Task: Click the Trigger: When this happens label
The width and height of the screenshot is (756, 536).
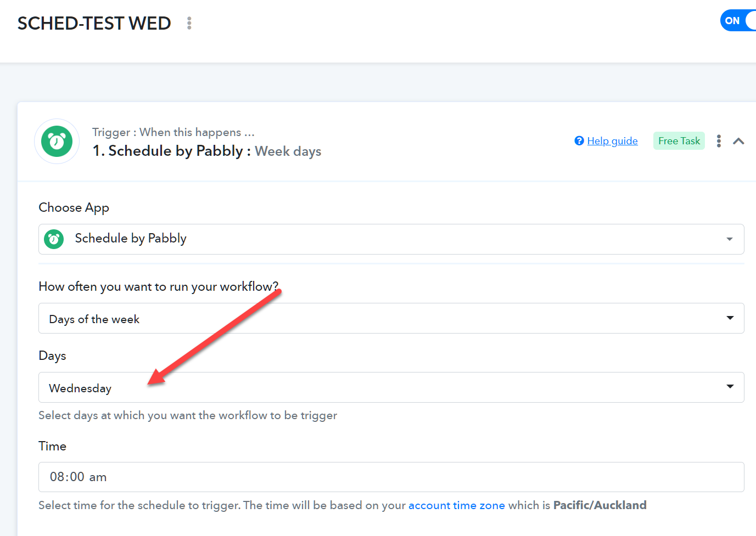Action: [173, 132]
